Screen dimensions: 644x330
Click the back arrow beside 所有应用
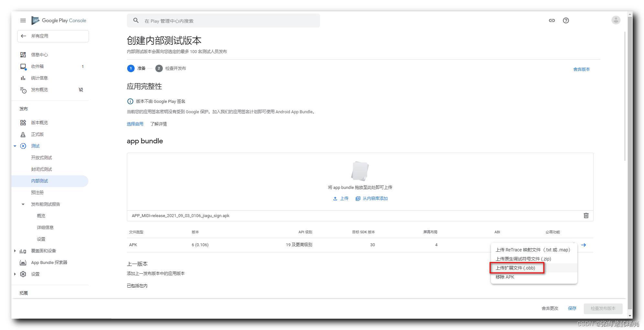[x=23, y=36]
